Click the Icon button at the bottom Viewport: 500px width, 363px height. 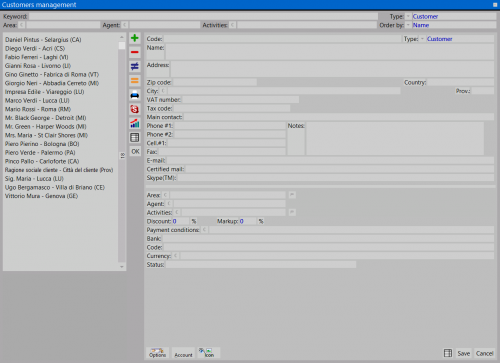point(209,353)
